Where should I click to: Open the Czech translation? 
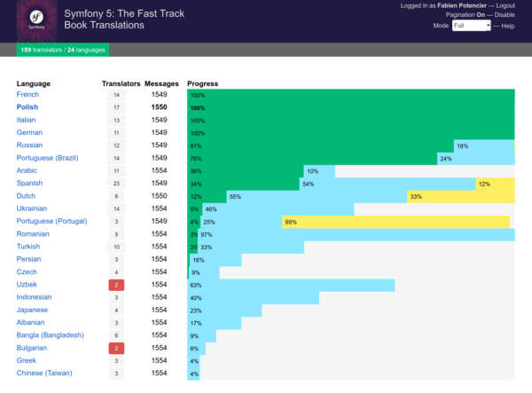point(27,271)
